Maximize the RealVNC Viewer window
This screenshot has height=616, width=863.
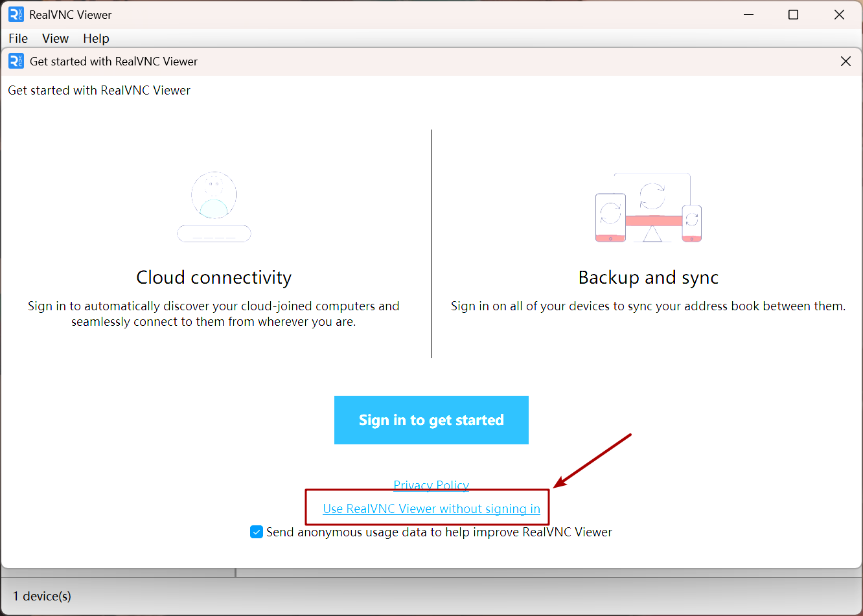pos(793,14)
